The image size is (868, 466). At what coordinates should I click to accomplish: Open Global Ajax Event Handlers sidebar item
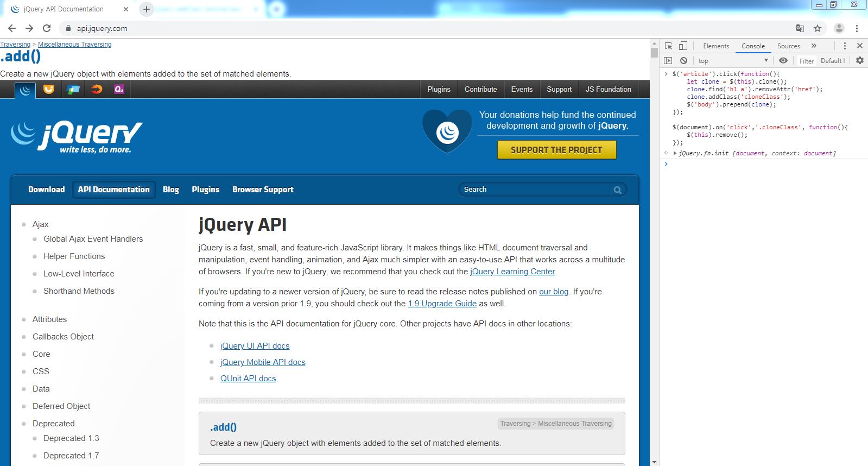coord(93,239)
